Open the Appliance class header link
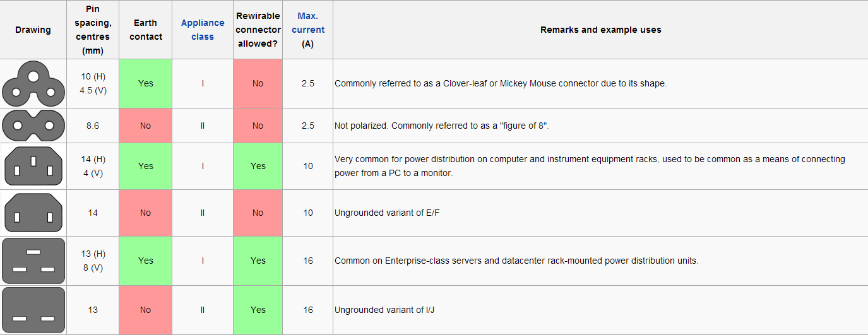The image size is (868, 335). [203, 30]
